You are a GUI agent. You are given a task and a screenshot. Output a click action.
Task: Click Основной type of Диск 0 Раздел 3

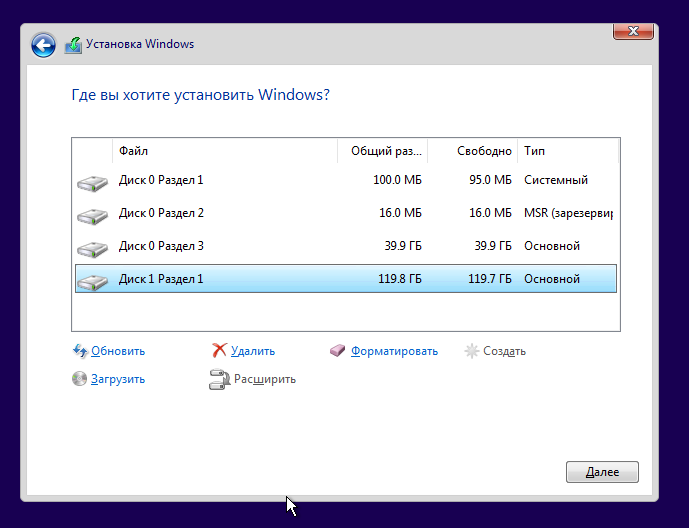coord(552,246)
